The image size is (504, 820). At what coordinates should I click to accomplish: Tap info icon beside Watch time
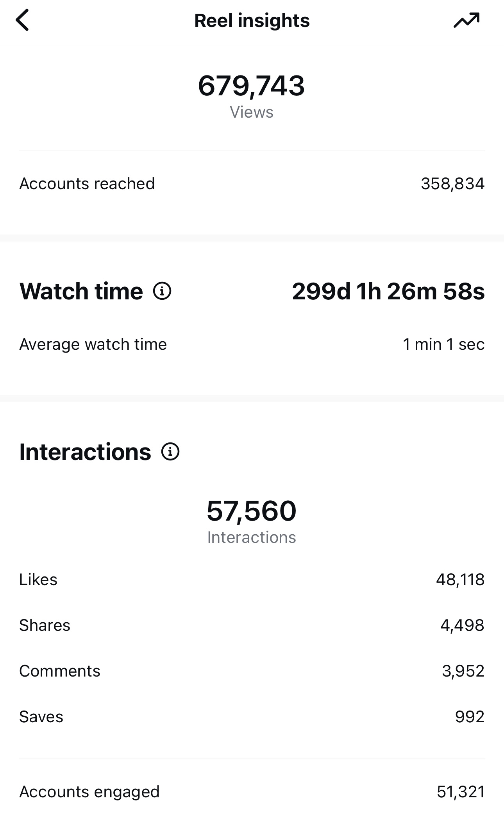click(162, 291)
